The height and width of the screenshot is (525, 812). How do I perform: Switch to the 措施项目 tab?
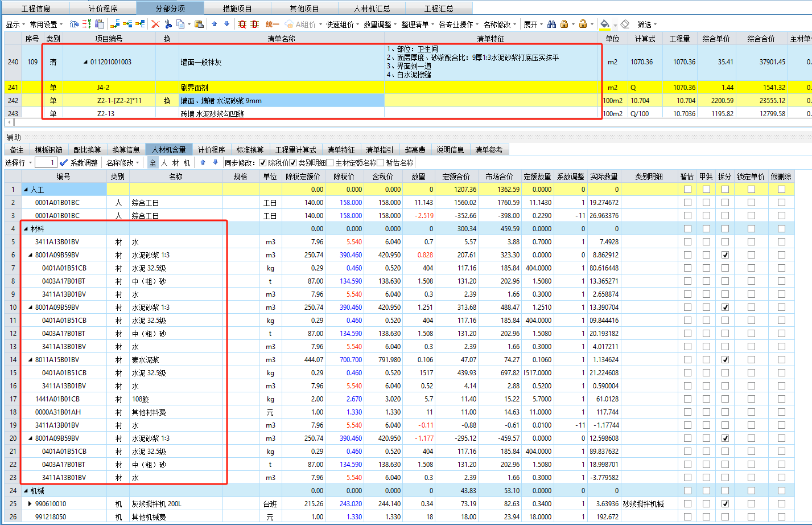click(x=237, y=9)
